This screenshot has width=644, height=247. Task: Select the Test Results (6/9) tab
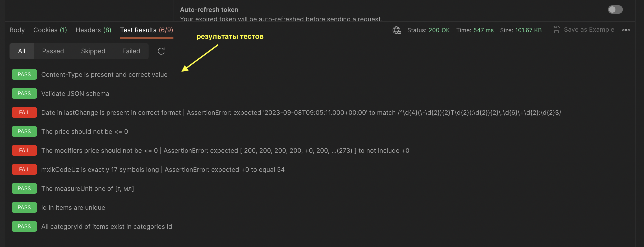[x=146, y=30]
